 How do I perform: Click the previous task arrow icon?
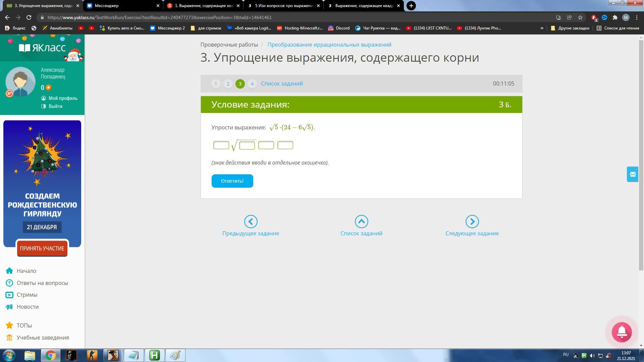click(x=251, y=222)
